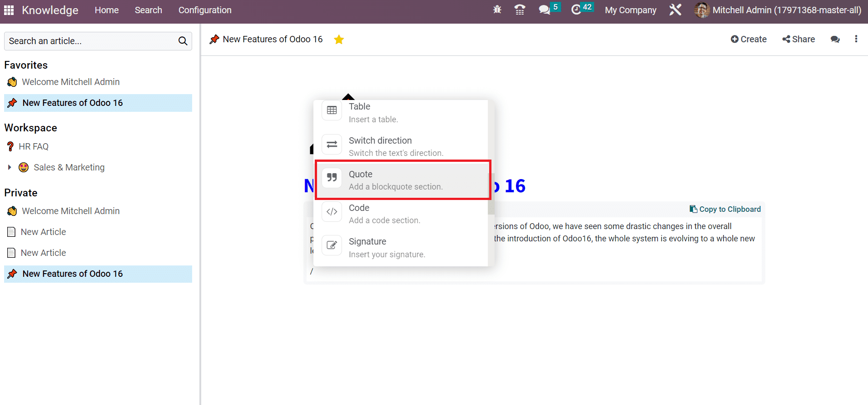Image resolution: width=868 pixels, height=405 pixels.
Task: Open the developer tools wrench icon
Action: click(675, 10)
